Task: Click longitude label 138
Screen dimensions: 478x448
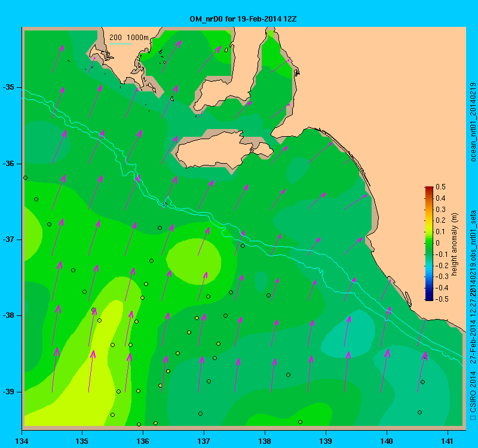Action: point(265,441)
